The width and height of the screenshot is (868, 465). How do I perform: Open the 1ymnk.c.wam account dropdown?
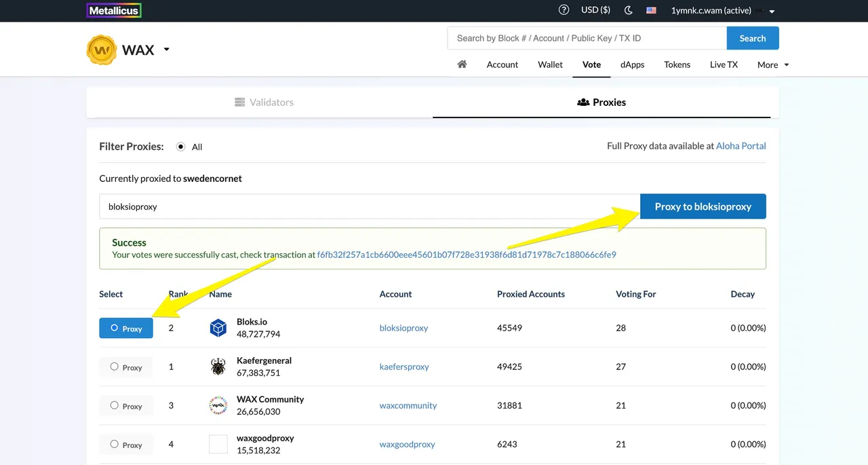click(723, 10)
